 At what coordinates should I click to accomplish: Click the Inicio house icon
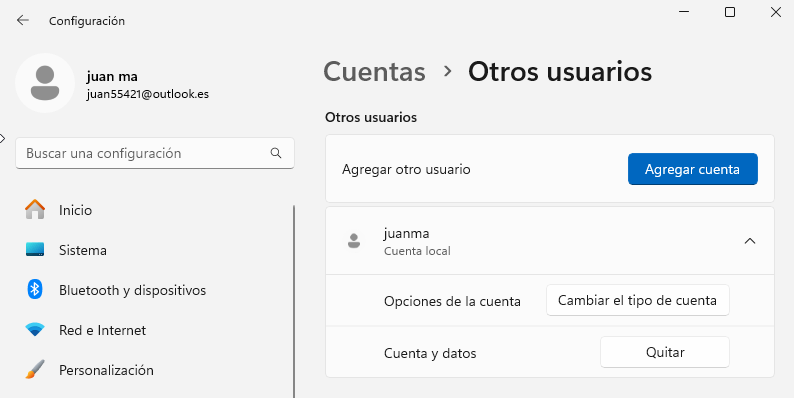pos(35,210)
